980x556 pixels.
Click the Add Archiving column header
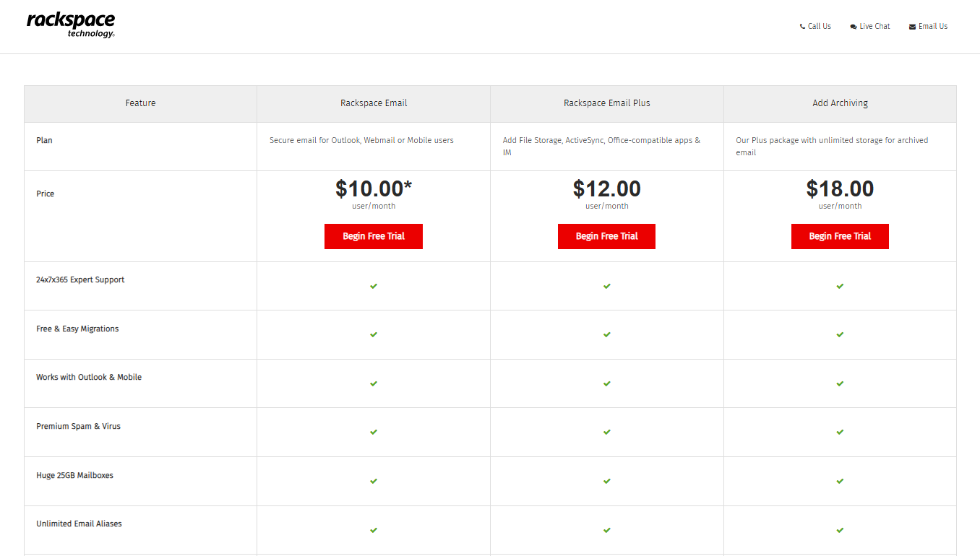pos(840,103)
